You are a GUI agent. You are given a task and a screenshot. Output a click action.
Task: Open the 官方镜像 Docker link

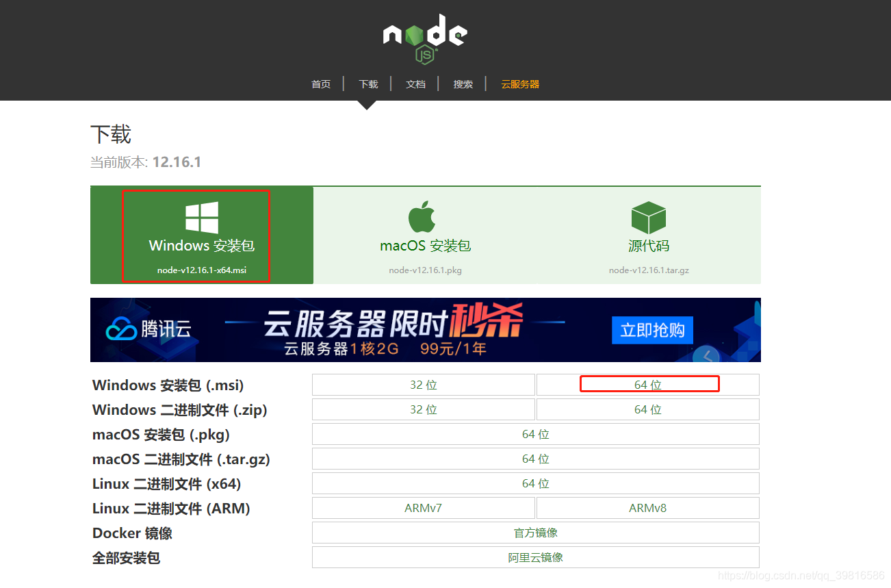536,533
